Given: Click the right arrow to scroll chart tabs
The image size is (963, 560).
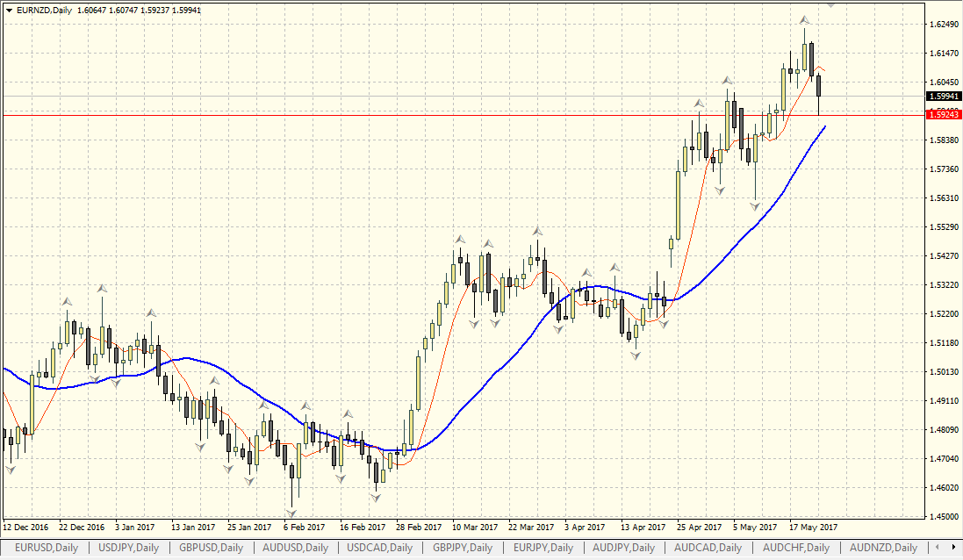Looking at the screenshot, I should 954,547.
